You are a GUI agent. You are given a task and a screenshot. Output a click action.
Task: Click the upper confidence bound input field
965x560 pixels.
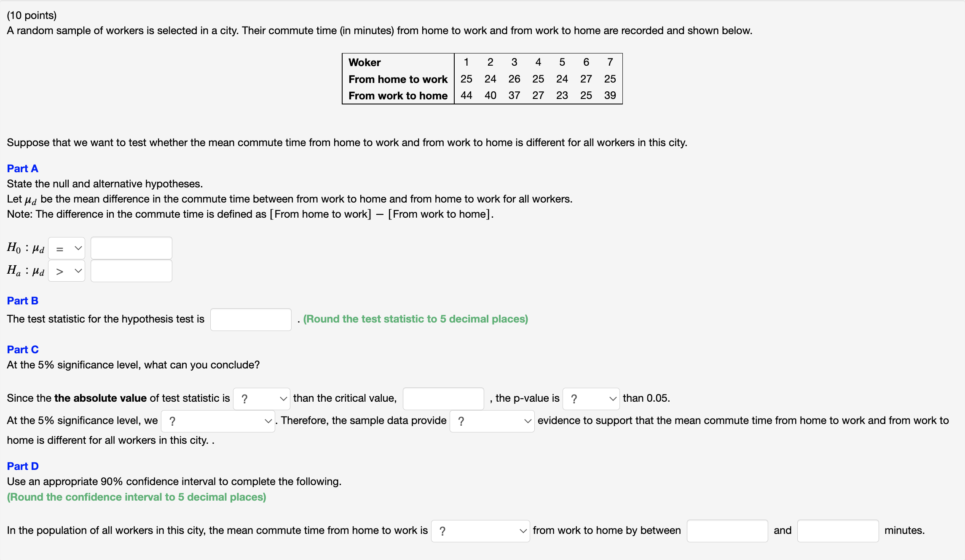pyautogui.click(x=837, y=530)
